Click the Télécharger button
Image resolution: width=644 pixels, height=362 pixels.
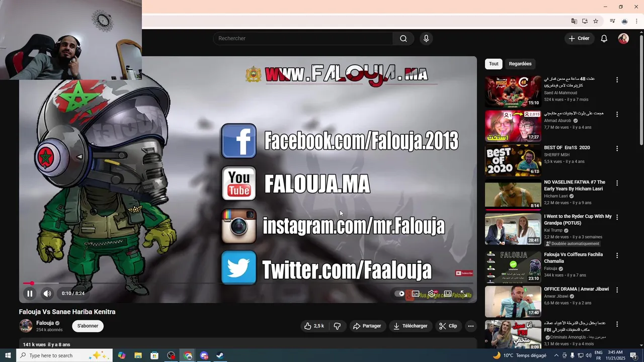pyautogui.click(x=410, y=326)
